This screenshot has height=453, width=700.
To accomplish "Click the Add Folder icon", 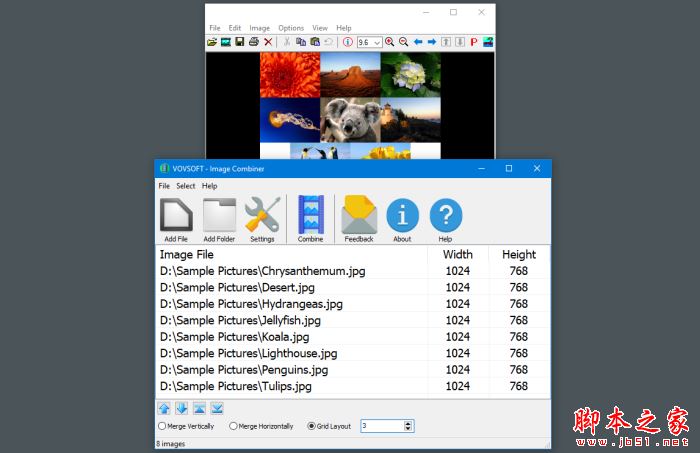I will click(219, 215).
